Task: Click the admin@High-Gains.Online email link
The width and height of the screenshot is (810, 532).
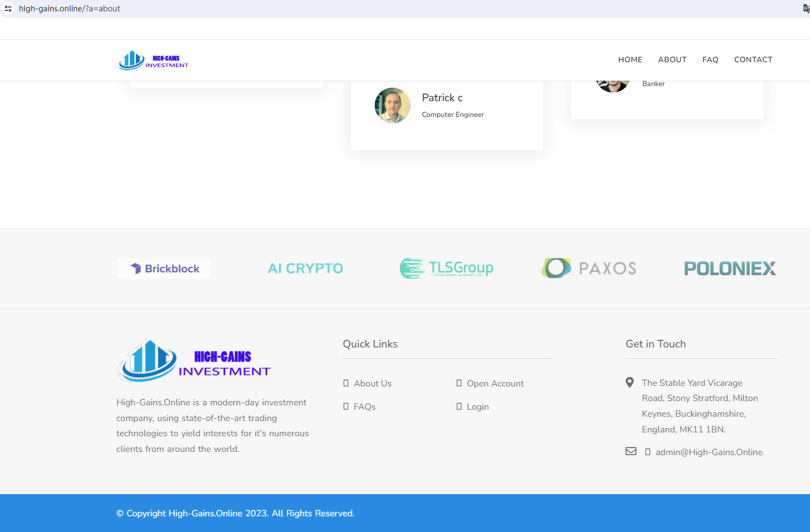Action: (709, 452)
